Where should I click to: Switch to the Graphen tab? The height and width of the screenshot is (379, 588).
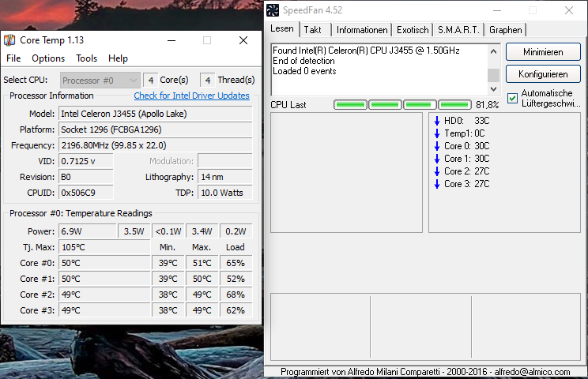506,30
